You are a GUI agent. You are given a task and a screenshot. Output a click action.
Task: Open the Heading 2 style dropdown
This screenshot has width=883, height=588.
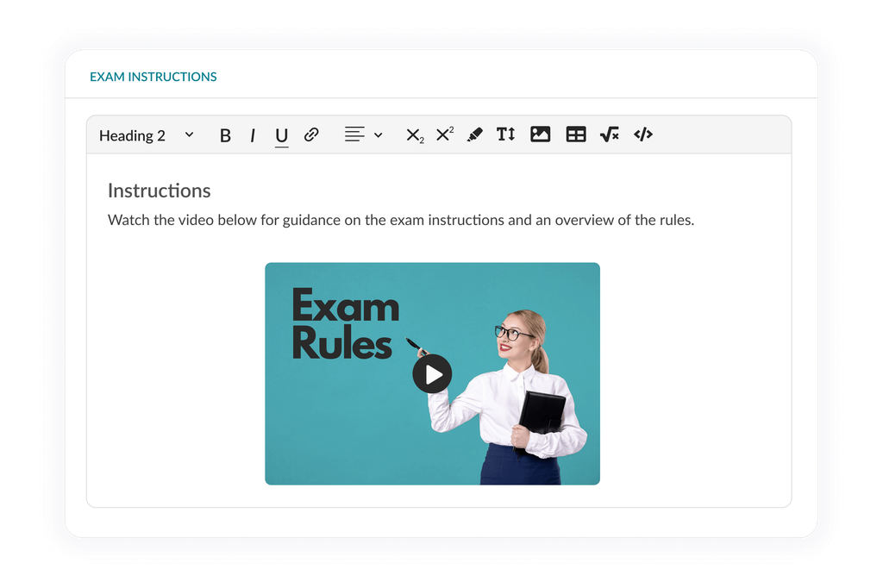click(145, 135)
